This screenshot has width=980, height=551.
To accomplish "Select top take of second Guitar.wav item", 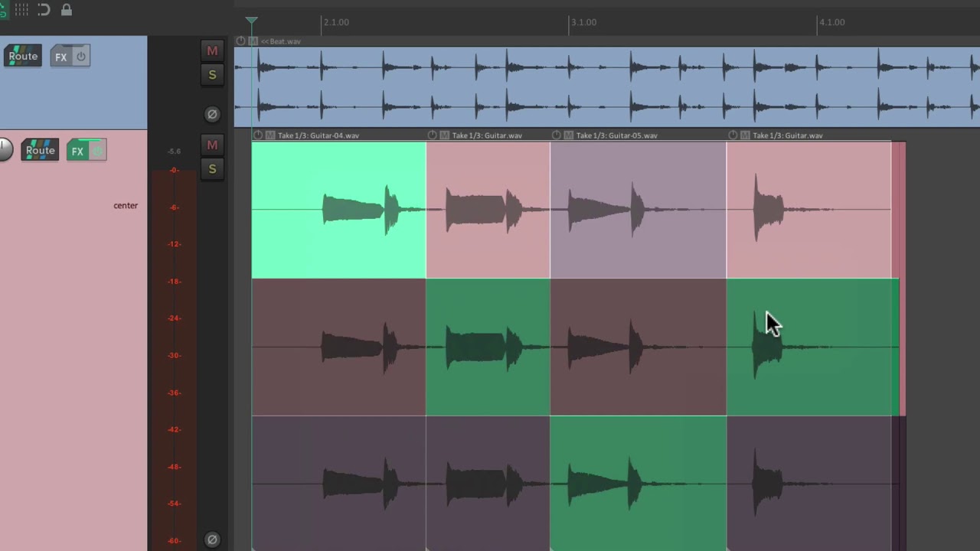I will pyautogui.click(x=488, y=210).
